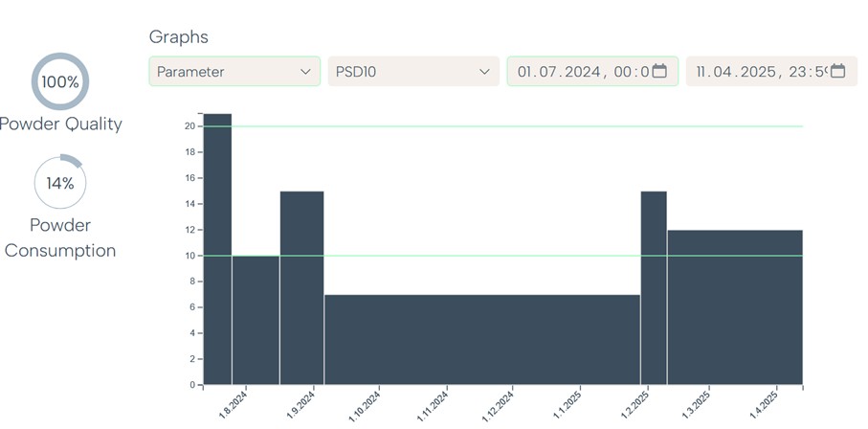Select the wide bar at value 7
Screen dimensions: 868x429
(x=481, y=340)
